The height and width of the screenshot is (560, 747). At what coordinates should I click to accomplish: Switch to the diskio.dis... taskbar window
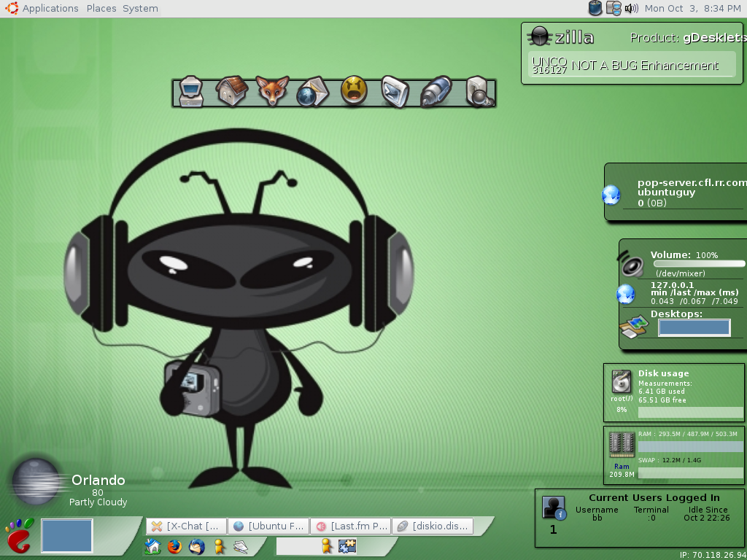tap(433, 526)
